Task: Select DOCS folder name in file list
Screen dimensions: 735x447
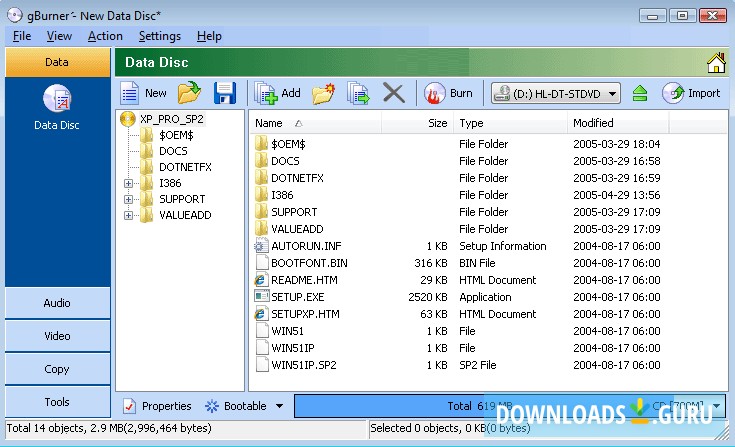Action: (285, 161)
